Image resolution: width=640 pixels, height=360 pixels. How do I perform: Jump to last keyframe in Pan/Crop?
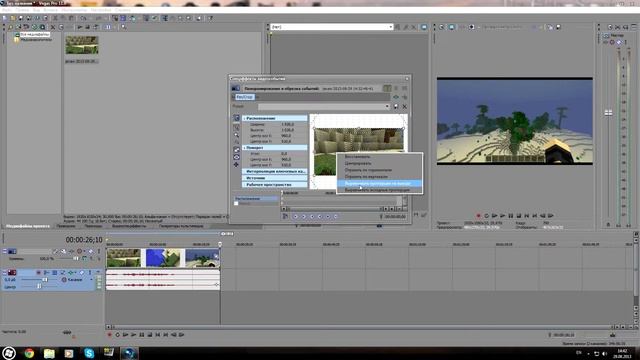pos(320,216)
